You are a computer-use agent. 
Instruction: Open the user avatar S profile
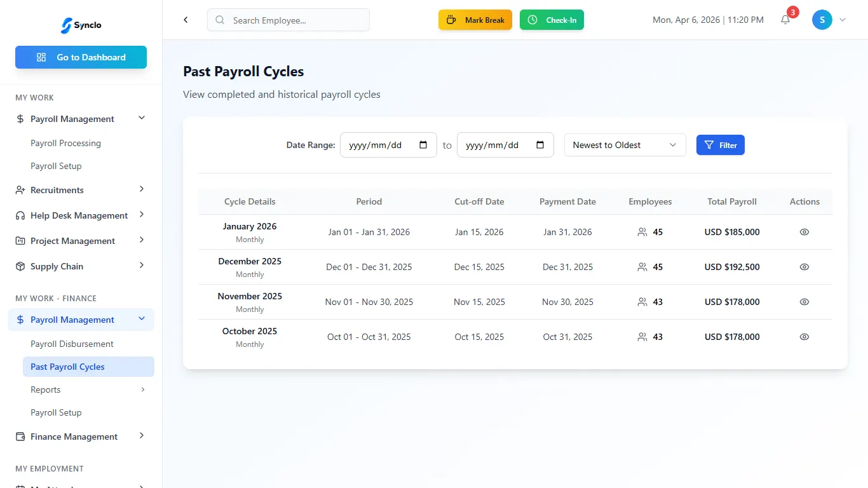[x=822, y=20]
